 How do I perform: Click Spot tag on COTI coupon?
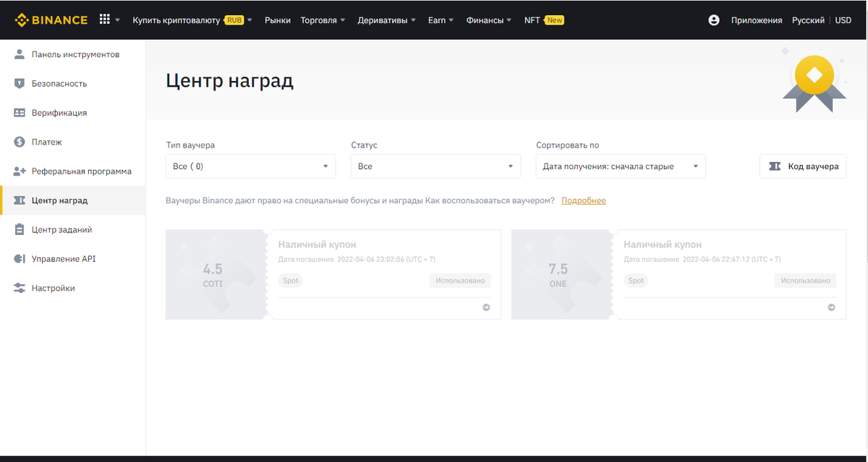tap(291, 281)
